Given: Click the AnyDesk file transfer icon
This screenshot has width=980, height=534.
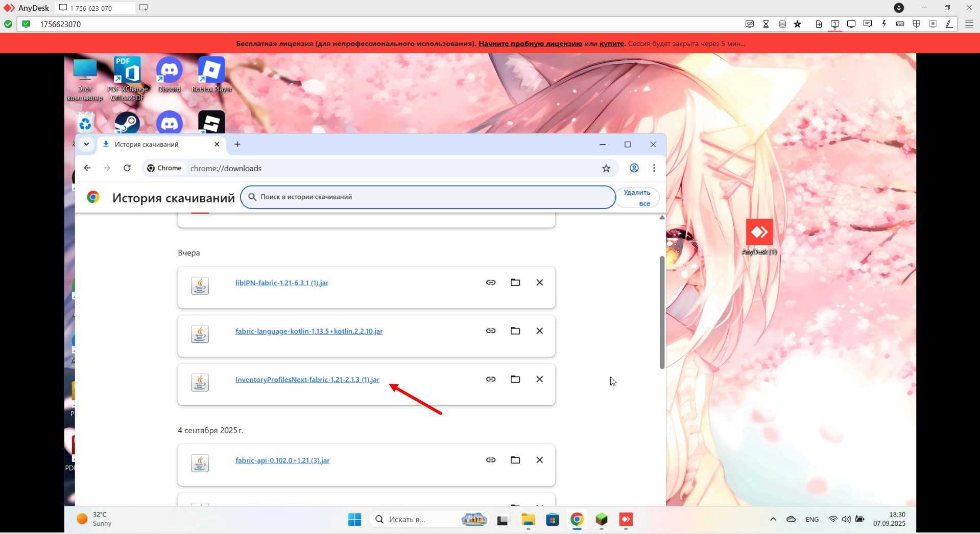Looking at the screenshot, I should point(819,24).
